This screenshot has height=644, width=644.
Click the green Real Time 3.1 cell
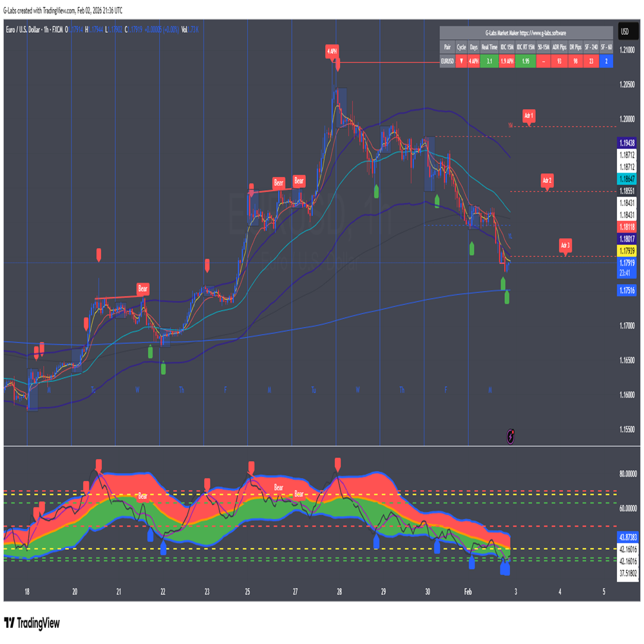point(489,61)
